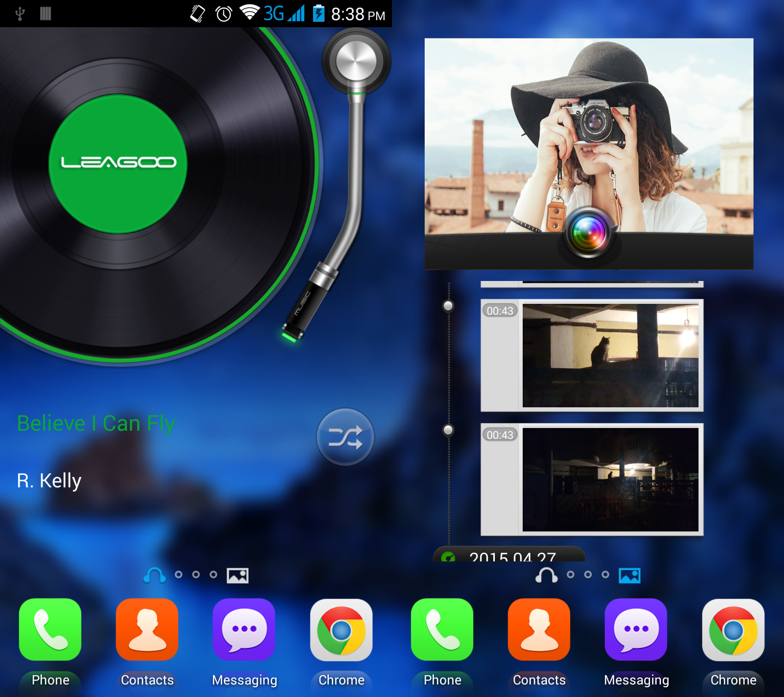784x697 pixels.
Task: Toggle shuffle playback button
Action: tap(345, 437)
